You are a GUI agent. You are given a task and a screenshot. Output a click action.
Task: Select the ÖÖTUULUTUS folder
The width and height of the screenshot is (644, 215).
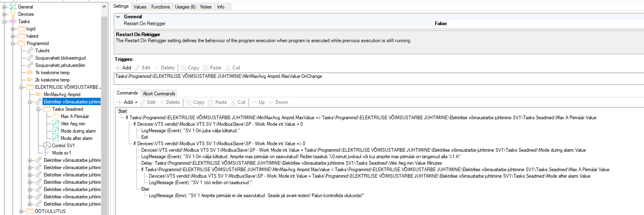50,211
